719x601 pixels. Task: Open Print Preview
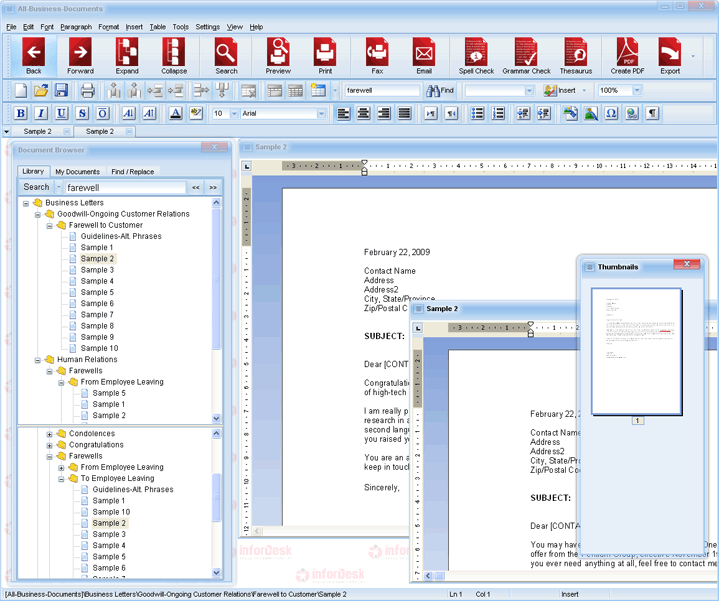[278, 56]
